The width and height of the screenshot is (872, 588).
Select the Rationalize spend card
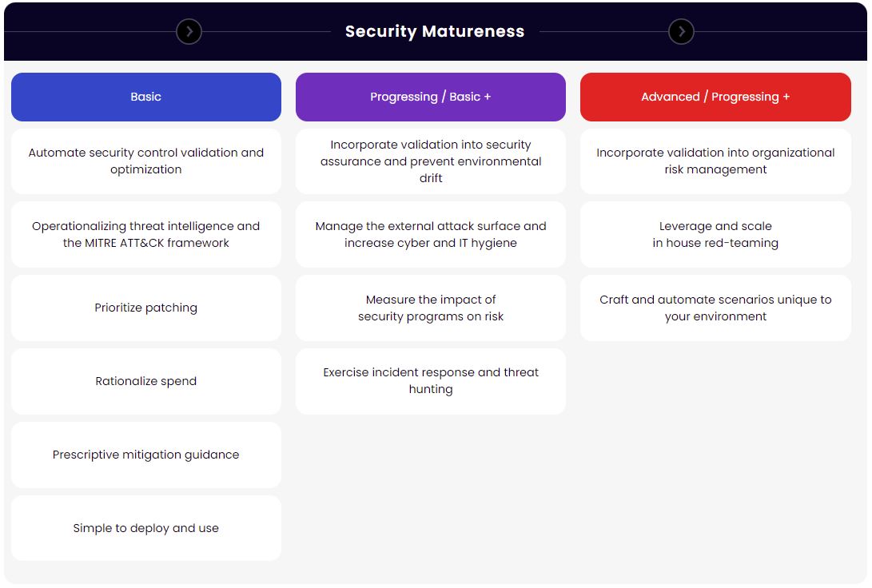coord(146,382)
